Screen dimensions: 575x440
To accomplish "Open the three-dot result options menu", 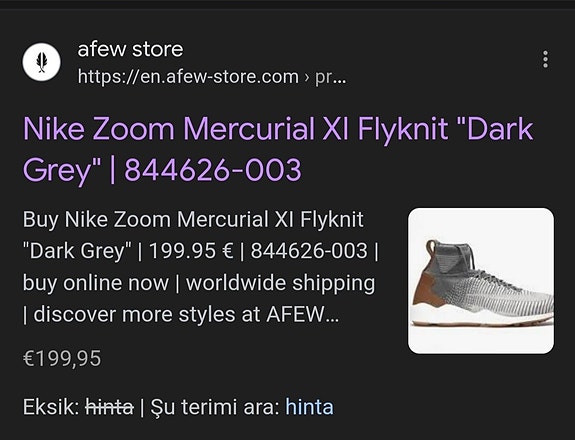I will point(545,59).
